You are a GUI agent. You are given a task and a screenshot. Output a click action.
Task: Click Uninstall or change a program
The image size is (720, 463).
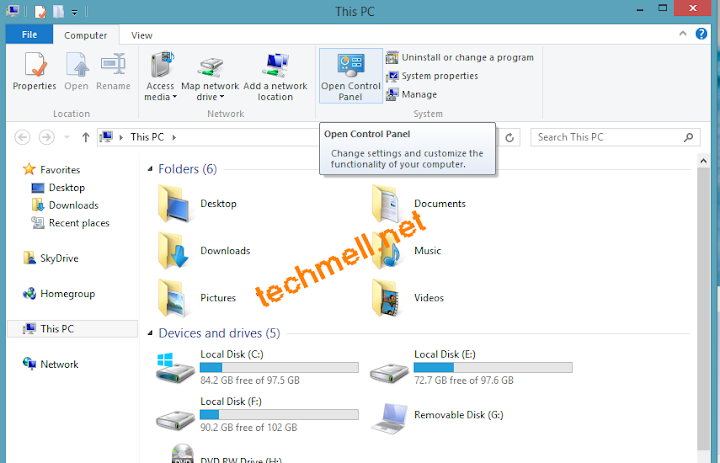[x=460, y=57]
